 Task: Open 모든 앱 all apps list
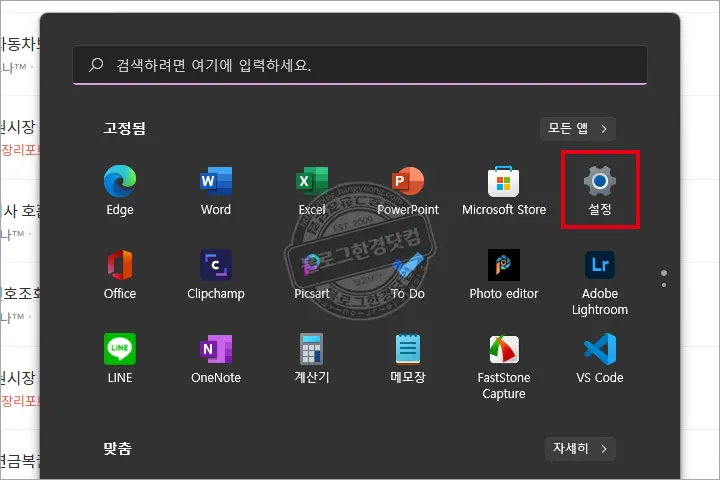pos(578,129)
